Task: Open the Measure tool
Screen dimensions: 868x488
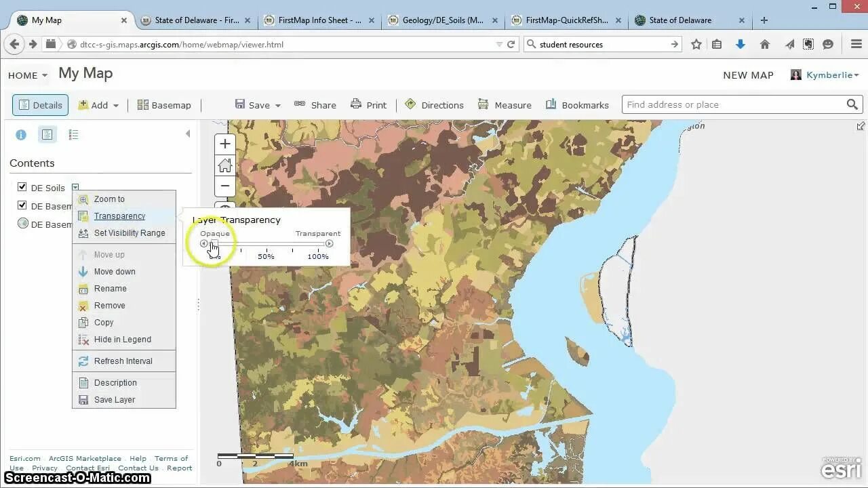Action: click(x=505, y=105)
